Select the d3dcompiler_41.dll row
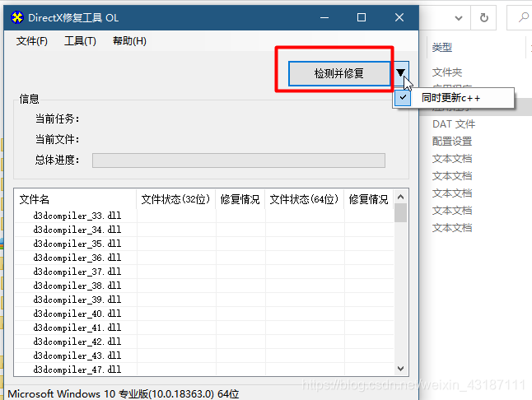 tap(204, 328)
